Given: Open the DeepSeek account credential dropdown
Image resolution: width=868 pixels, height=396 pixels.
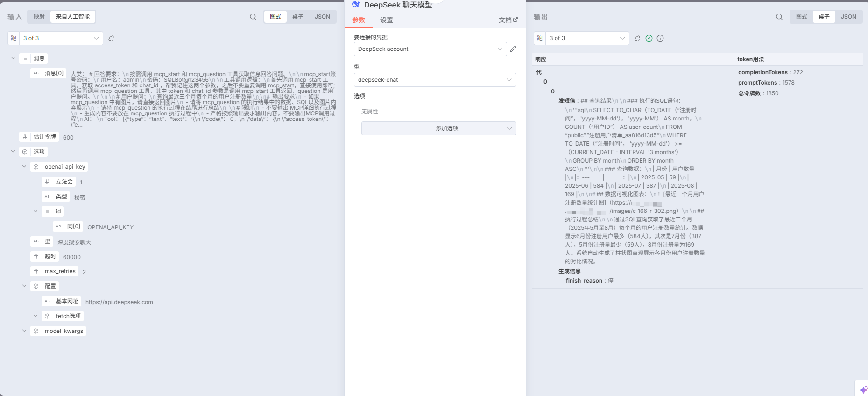Looking at the screenshot, I should tap(430, 49).
